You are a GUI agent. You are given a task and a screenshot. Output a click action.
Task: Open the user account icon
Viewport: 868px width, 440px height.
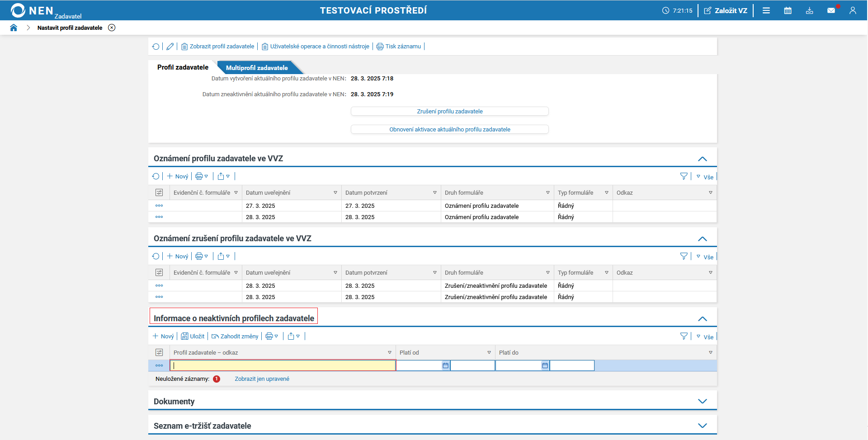click(853, 10)
